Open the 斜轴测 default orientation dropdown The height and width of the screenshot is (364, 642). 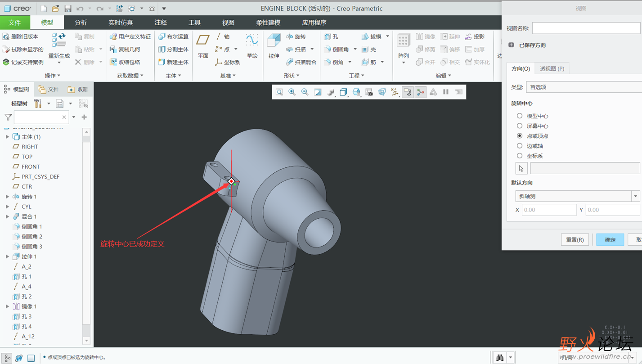coord(577,196)
